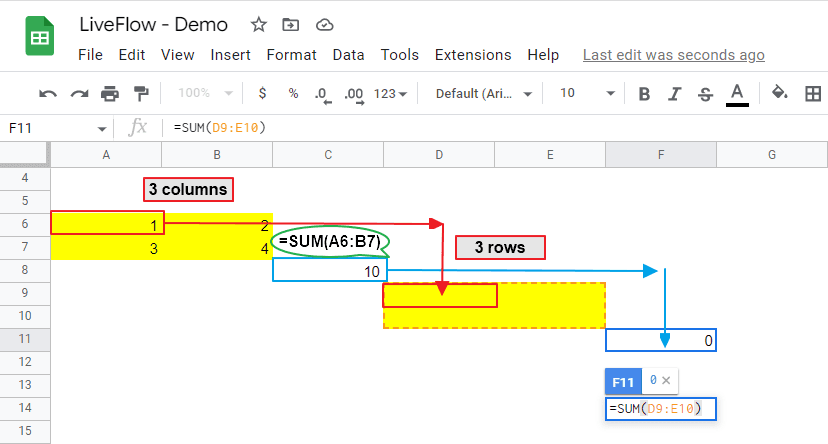Image resolution: width=828 pixels, height=444 pixels.
Task: Open the text color picker
Action: (x=737, y=95)
